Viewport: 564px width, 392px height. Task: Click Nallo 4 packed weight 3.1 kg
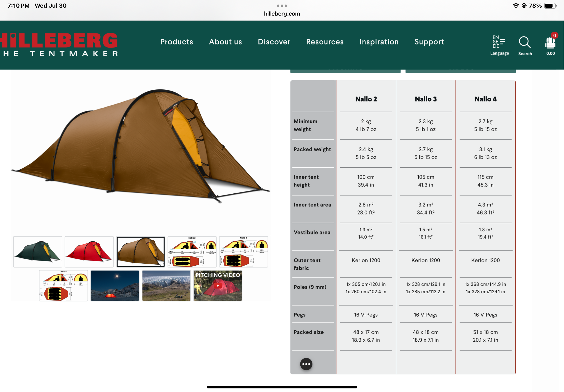pos(485,149)
